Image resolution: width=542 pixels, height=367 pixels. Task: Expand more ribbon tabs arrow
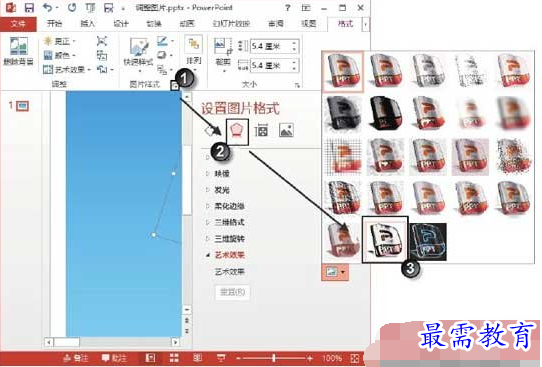tap(365, 24)
